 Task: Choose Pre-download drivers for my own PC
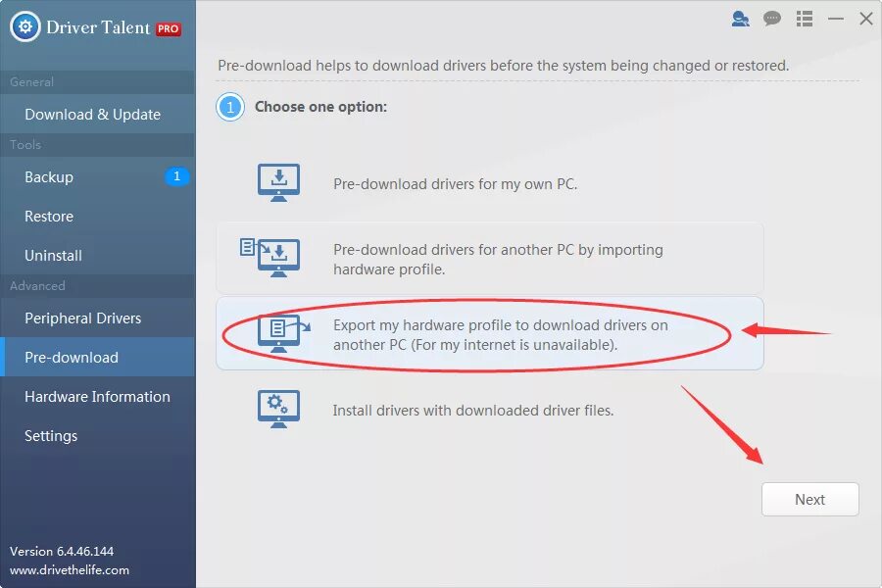coord(489,184)
